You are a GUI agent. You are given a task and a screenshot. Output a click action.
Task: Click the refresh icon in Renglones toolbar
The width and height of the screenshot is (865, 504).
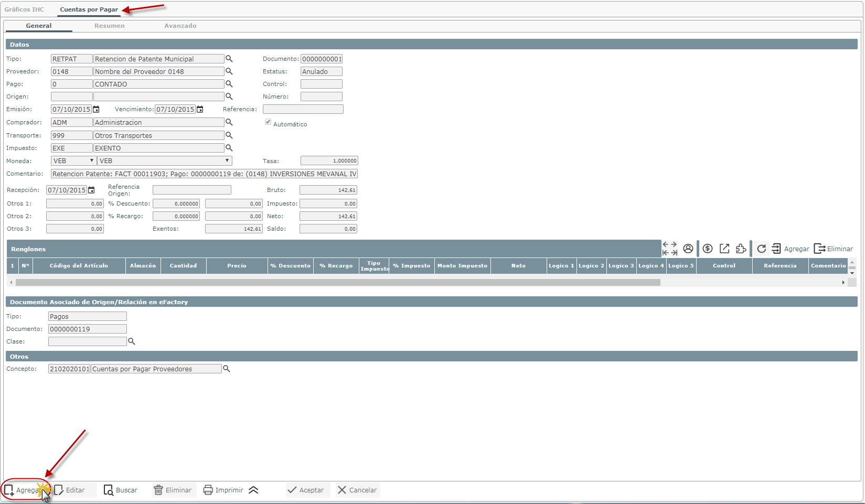click(x=761, y=249)
